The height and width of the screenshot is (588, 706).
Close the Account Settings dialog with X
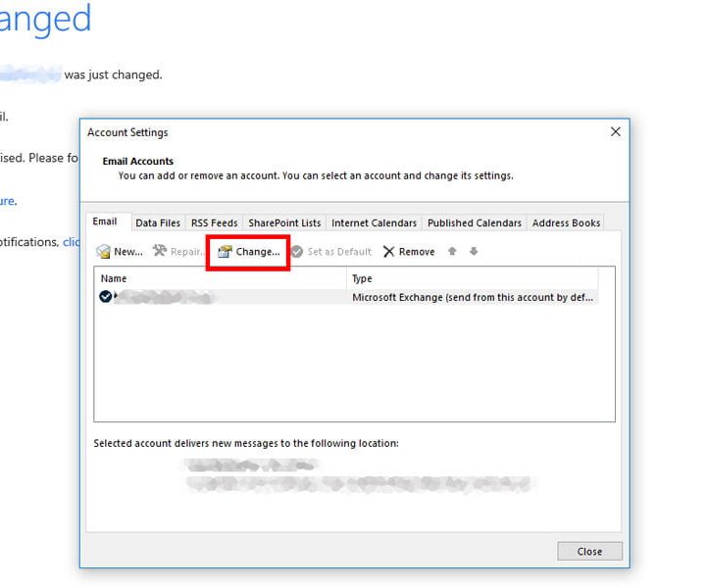point(615,132)
